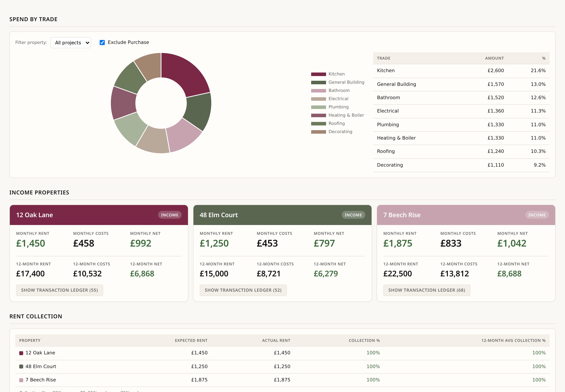Click the INCOME badge on 7 Beech Rise

pos(537,215)
